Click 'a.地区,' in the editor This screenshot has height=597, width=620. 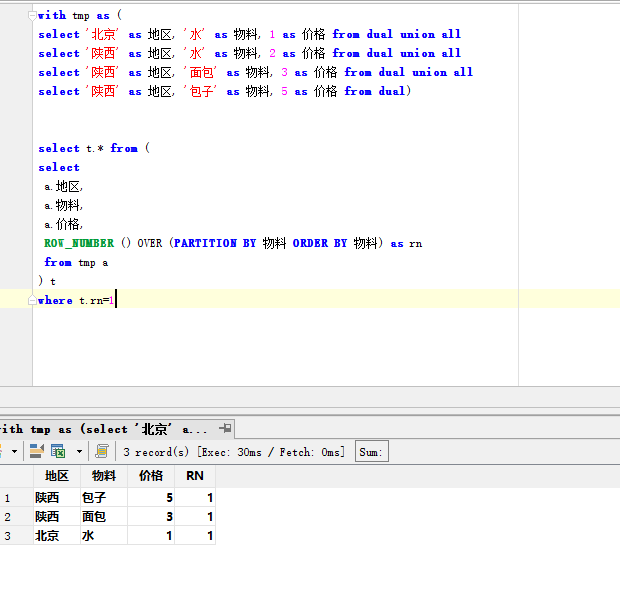(x=63, y=186)
